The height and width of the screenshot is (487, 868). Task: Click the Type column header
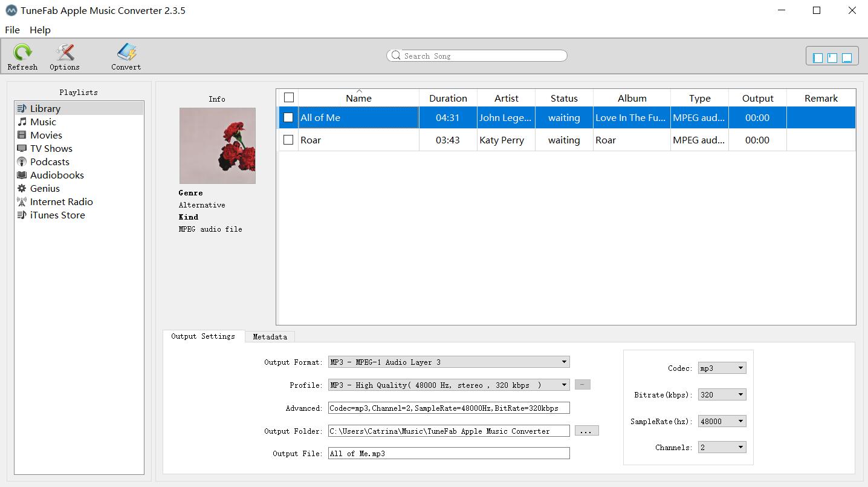[699, 98]
